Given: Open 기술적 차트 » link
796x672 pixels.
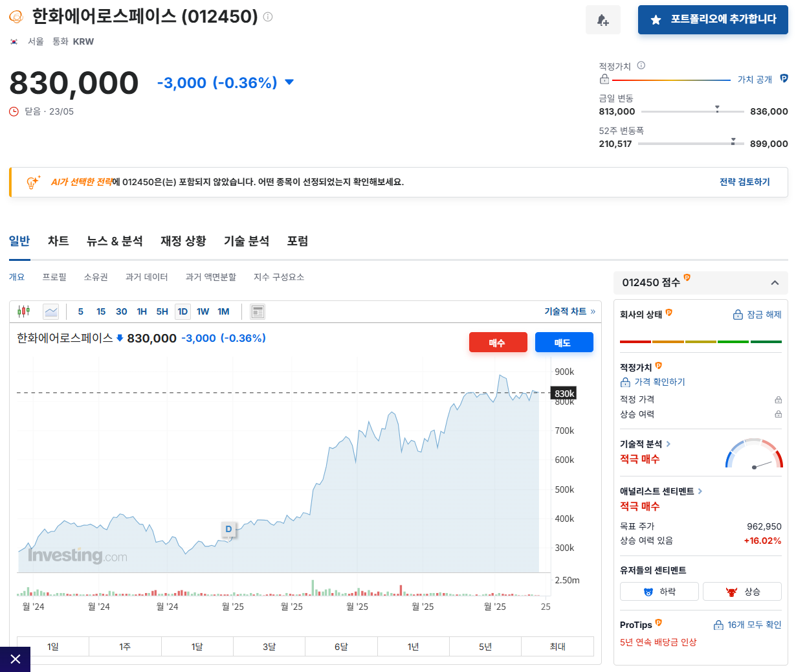Looking at the screenshot, I should coord(569,311).
